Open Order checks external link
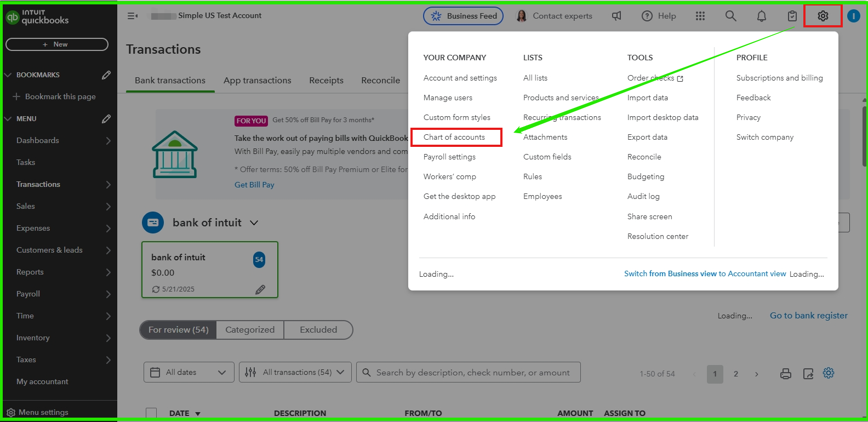 pyautogui.click(x=655, y=78)
